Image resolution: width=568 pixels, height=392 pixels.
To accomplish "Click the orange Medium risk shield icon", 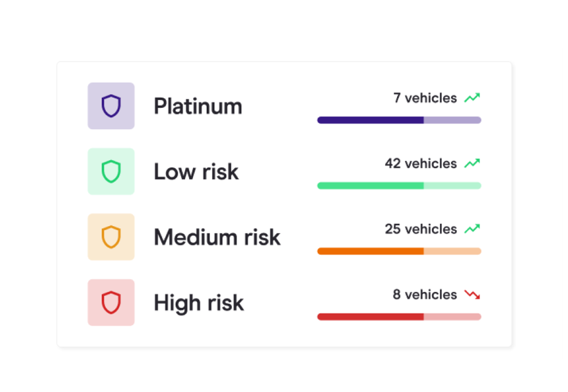I will coord(111,237).
